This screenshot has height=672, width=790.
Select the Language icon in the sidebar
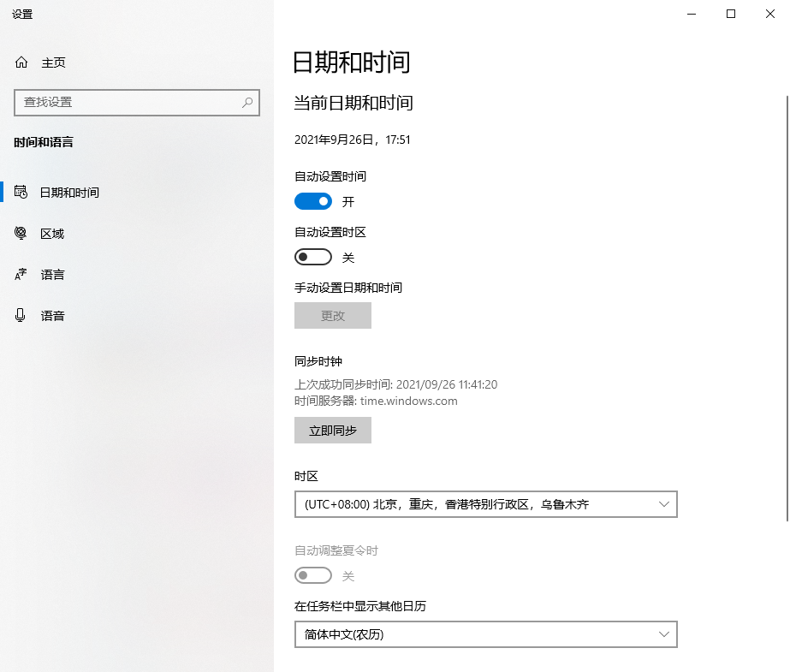pyautogui.click(x=19, y=274)
